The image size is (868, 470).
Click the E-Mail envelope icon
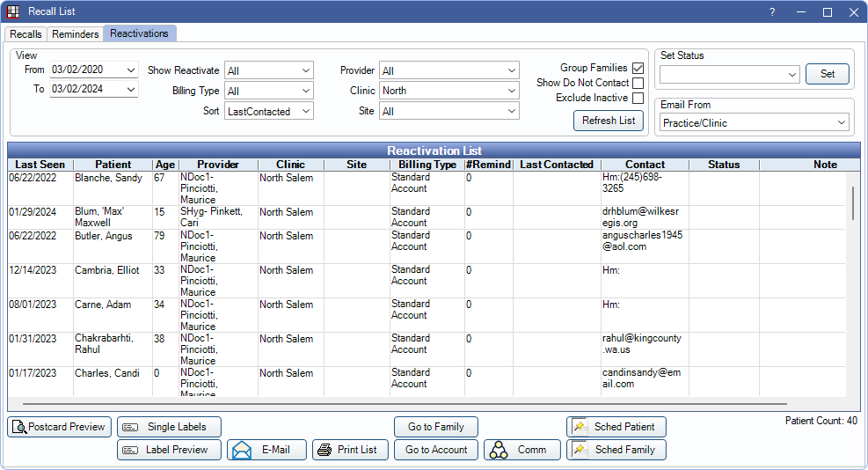click(x=241, y=450)
